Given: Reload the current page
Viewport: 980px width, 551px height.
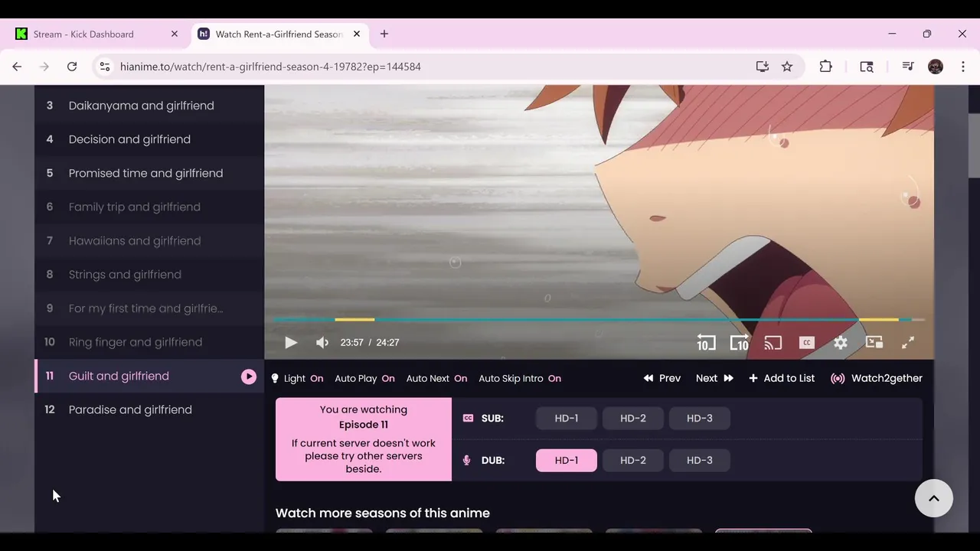Looking at the screenshot, I should pyautogui.click(x=72, y=67).
